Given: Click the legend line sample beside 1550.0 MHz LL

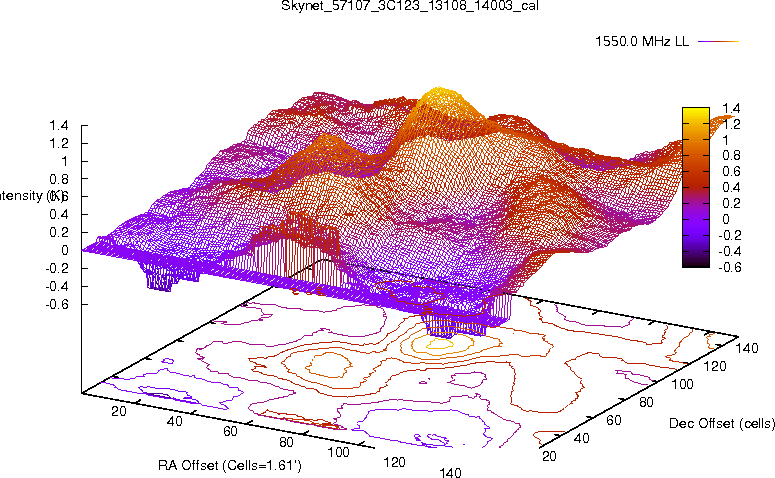Looking at the screenshot, I should pyautogui.click(x=718, y=42).
